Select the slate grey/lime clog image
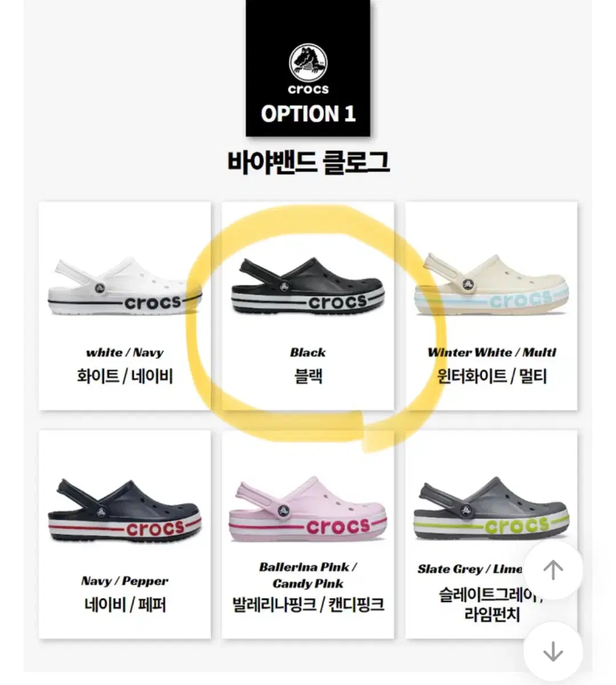616x685 pixels. click(491, 509)
